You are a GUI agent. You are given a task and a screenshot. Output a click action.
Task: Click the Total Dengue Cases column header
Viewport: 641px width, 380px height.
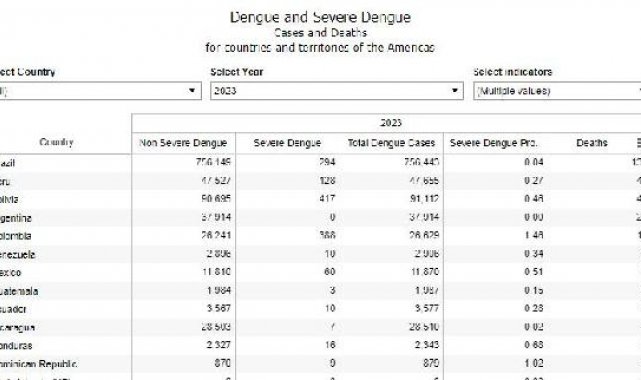[391, 143]
